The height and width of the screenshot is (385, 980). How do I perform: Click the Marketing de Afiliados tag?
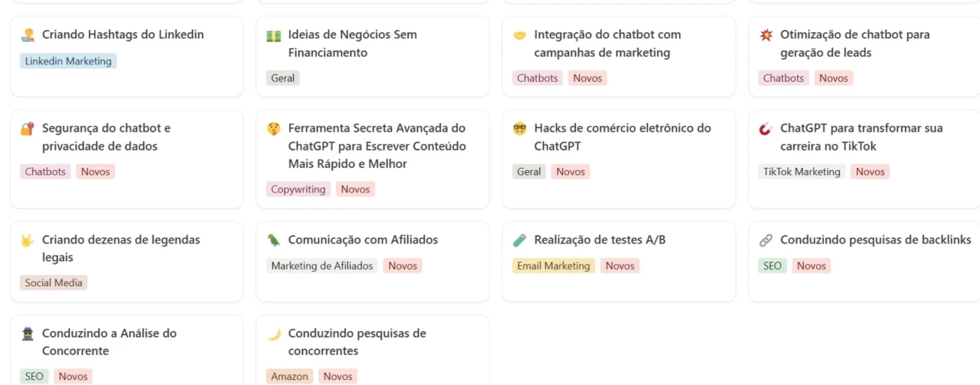point(322,266)
